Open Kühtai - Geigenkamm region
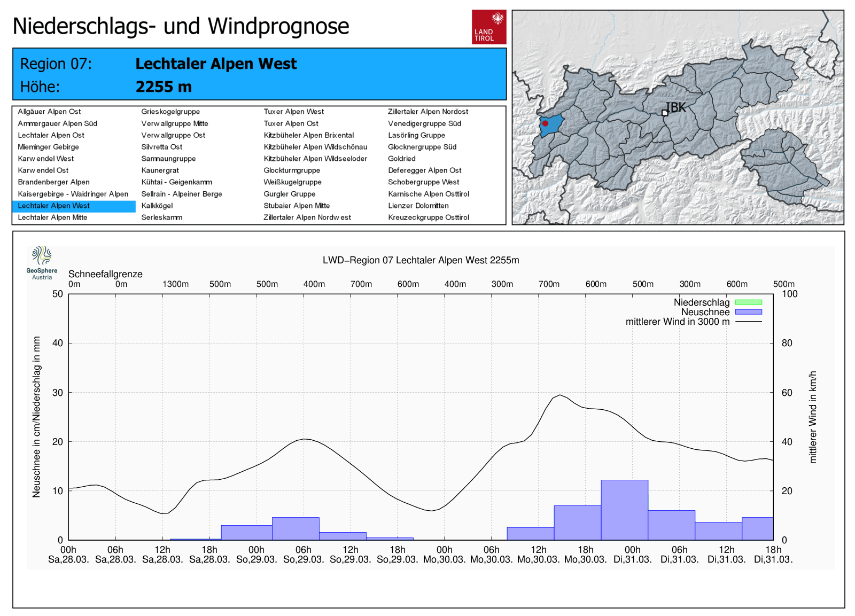 tap(176, 182)
